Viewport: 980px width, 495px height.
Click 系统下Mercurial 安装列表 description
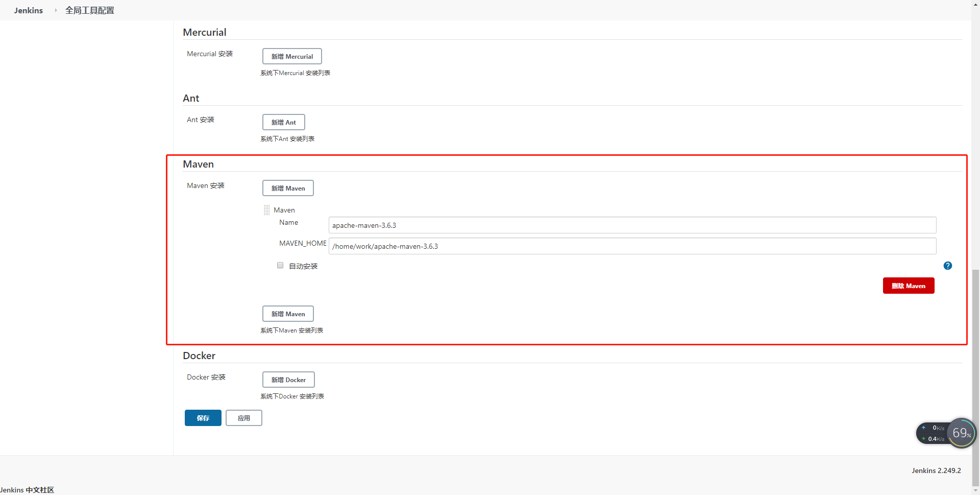[296, 73]
